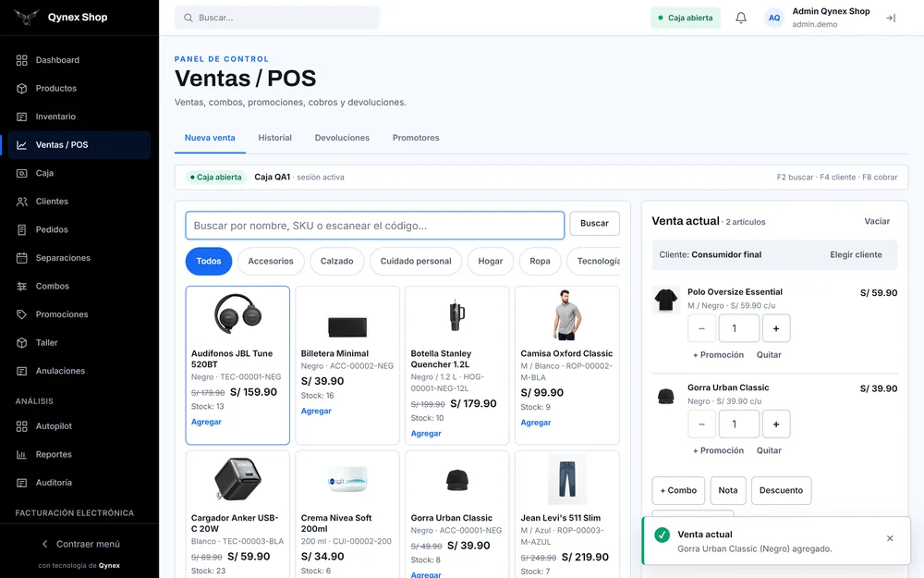Remove Polo Oversize Essential with Quitar
This screenshot has height=578, width=924.
pyautogui.click(x=769, y=355)
